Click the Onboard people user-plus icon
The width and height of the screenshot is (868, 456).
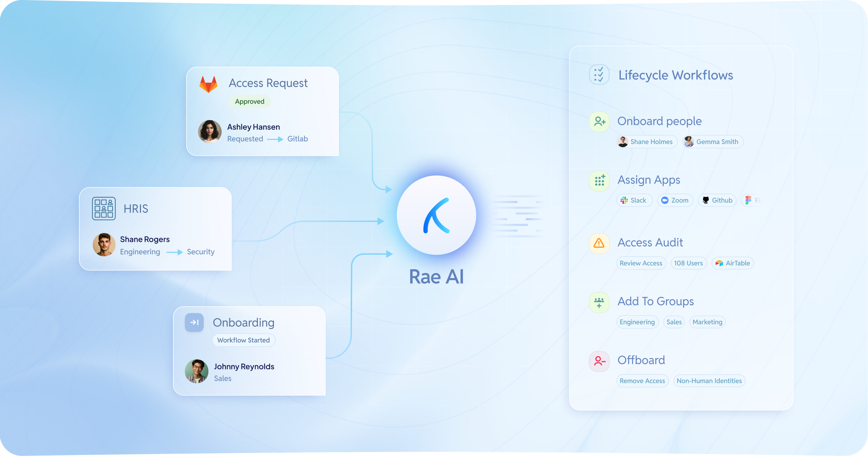[599, 121]
